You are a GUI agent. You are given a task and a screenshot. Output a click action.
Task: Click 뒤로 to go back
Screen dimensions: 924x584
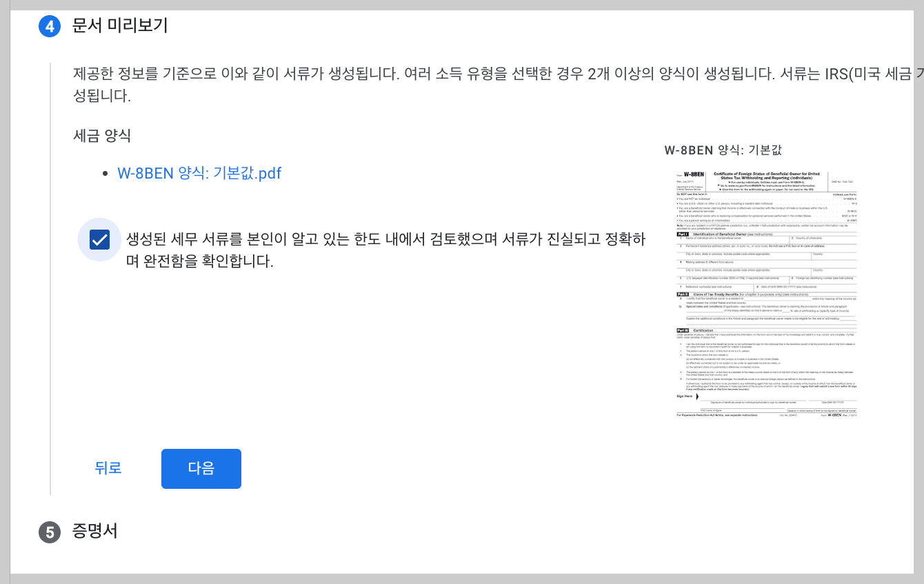click(108, 468)
